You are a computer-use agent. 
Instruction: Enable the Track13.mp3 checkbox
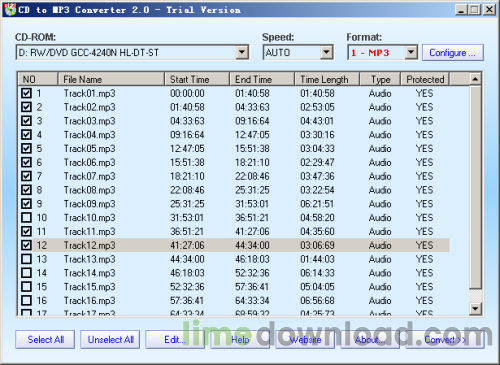[x=26, y=259]
